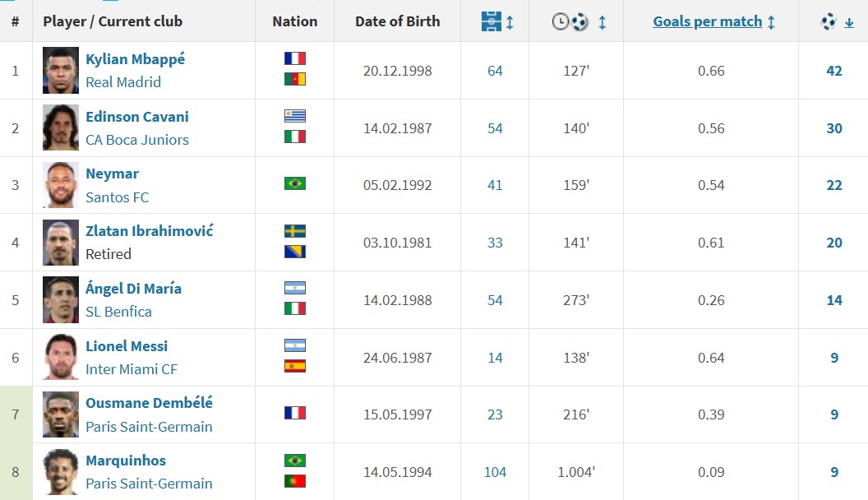
Task: Click Marquinhos' player photo
Action: pos(61,472)
